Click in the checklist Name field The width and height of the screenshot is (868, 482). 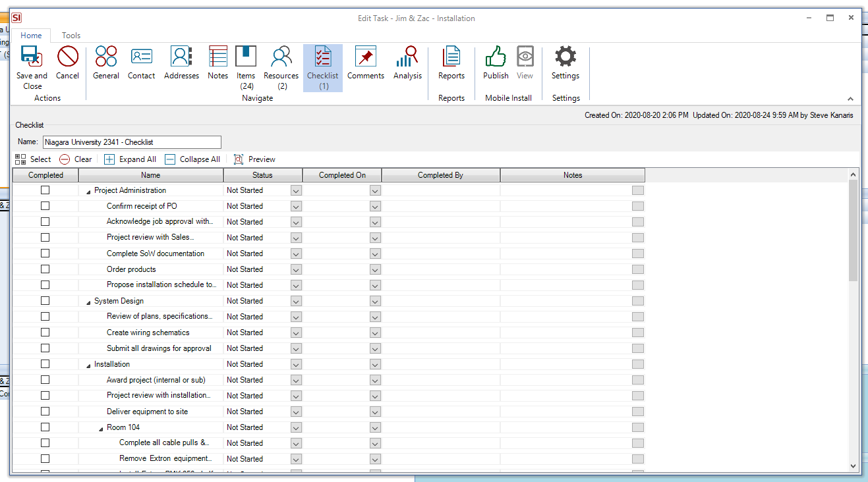[x=132, y=142]
